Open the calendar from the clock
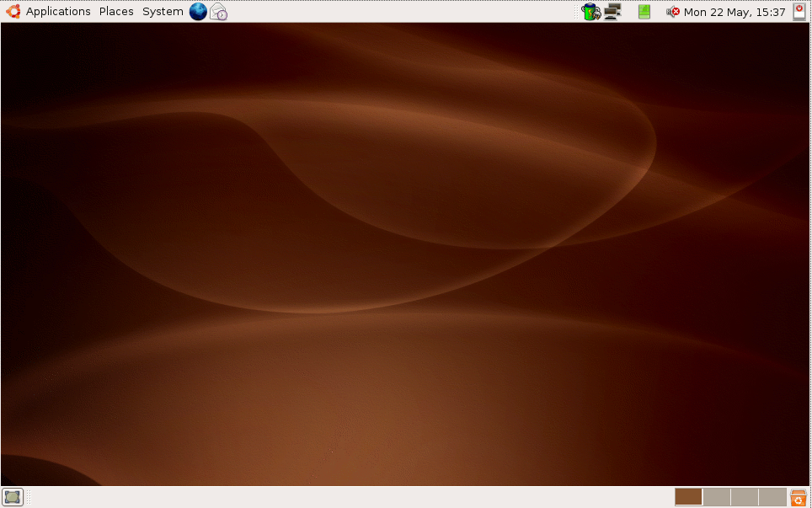This screenshot has height=508, width=812. 735,12
